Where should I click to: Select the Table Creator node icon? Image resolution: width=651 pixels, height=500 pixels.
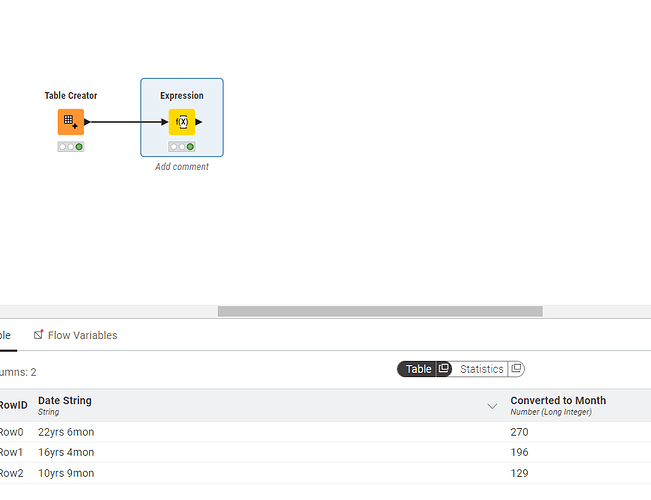(70, 122)
